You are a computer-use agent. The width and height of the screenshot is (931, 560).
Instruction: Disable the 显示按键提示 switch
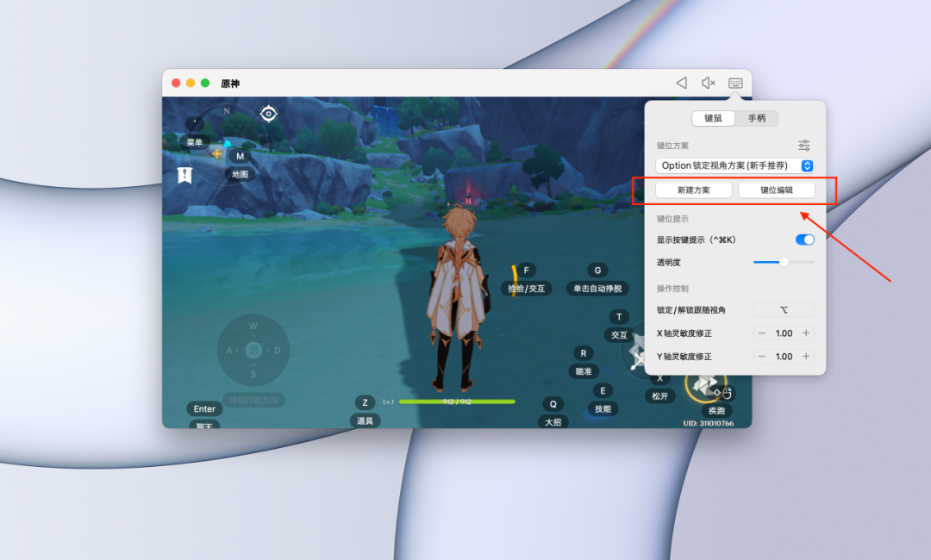click(804, 240)
